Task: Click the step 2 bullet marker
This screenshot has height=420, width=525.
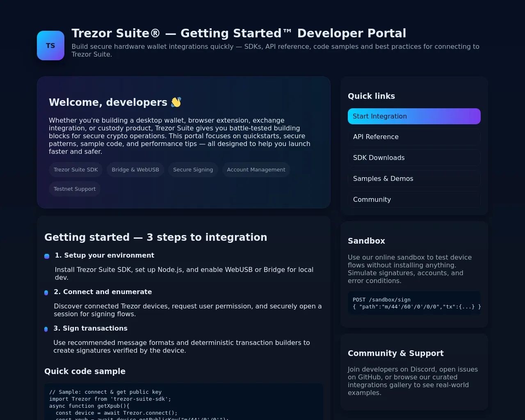Action: (46, 293)
